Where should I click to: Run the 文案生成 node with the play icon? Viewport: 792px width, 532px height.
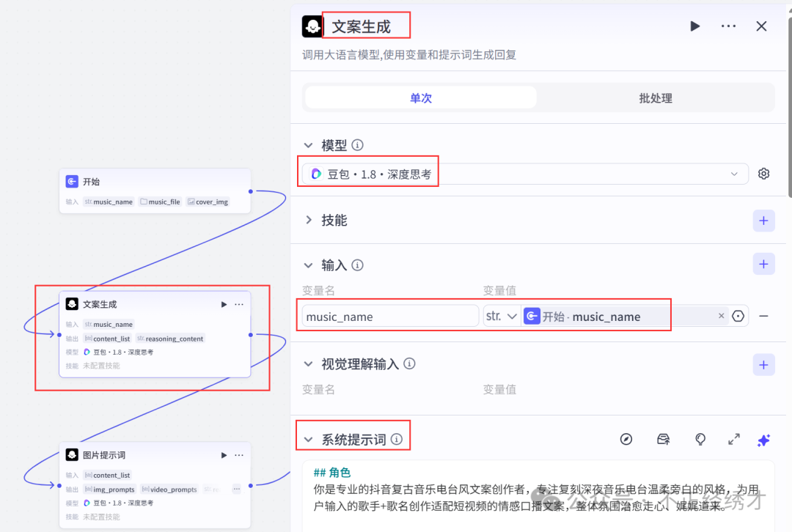[x=694, y=26]
